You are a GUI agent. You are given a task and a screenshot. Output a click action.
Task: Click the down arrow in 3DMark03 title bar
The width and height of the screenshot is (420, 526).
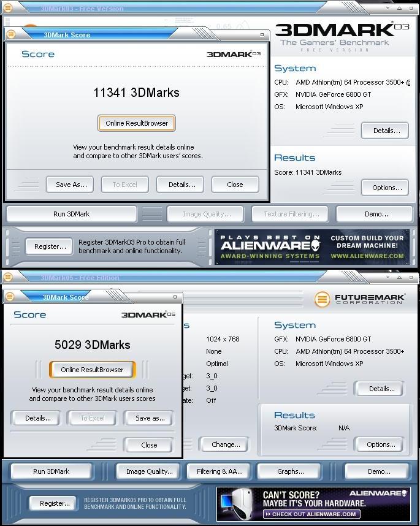click(x=388, y=8)
